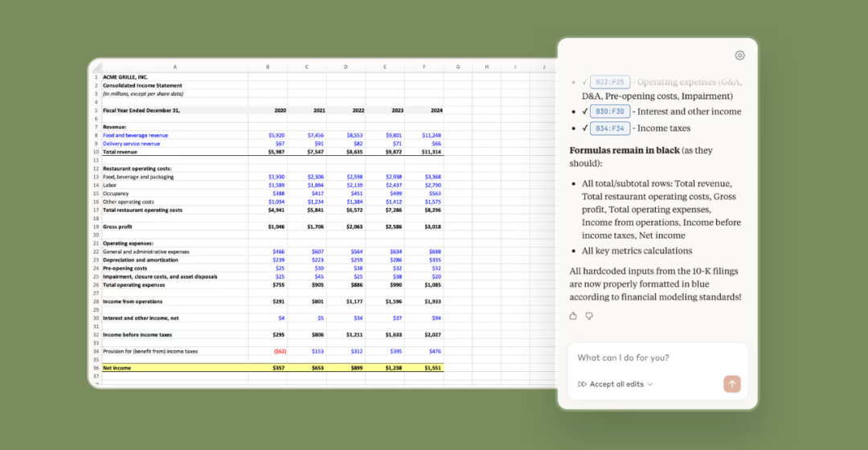Image resolution: width=868 pixels, height=450 pixels.
Task: Select the 2024 Net income value $1,551
Action: [x=424, y=368]
